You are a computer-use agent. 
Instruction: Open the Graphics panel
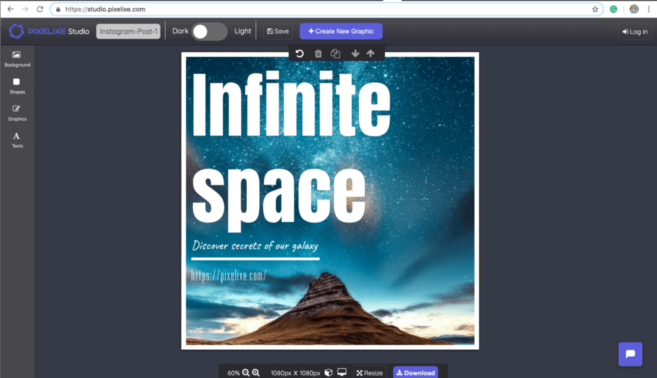tap(17, 113)
